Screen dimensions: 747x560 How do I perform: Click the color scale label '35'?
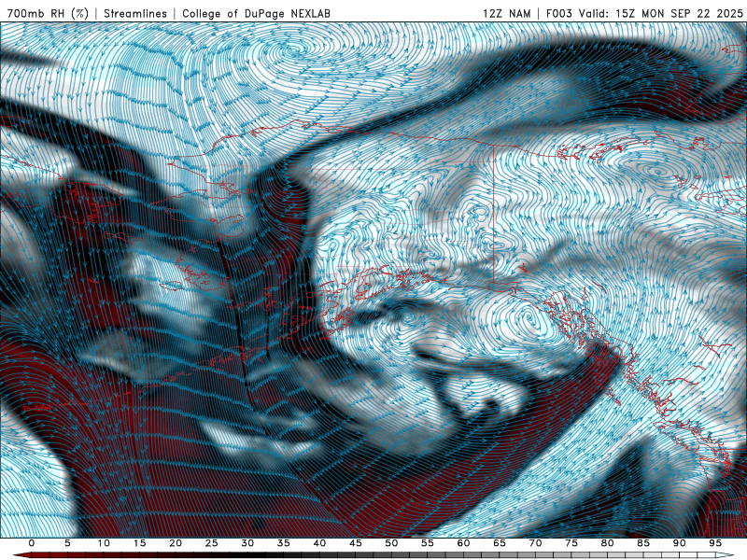click(x=284, y=543)
